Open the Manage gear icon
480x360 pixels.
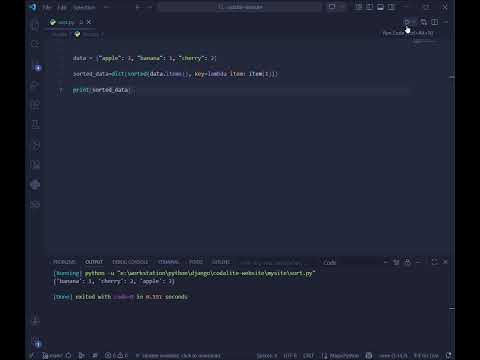[x=37, y=343]
